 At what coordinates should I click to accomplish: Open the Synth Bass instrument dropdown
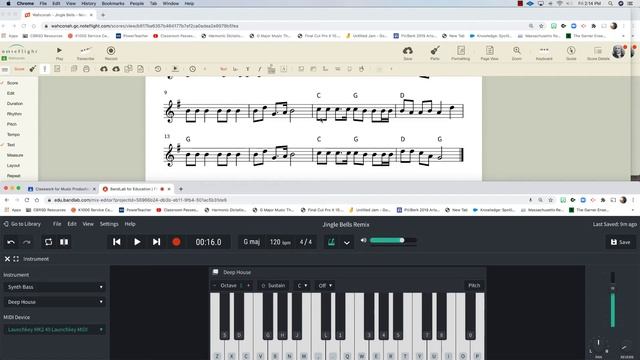(x=54, y=287)
